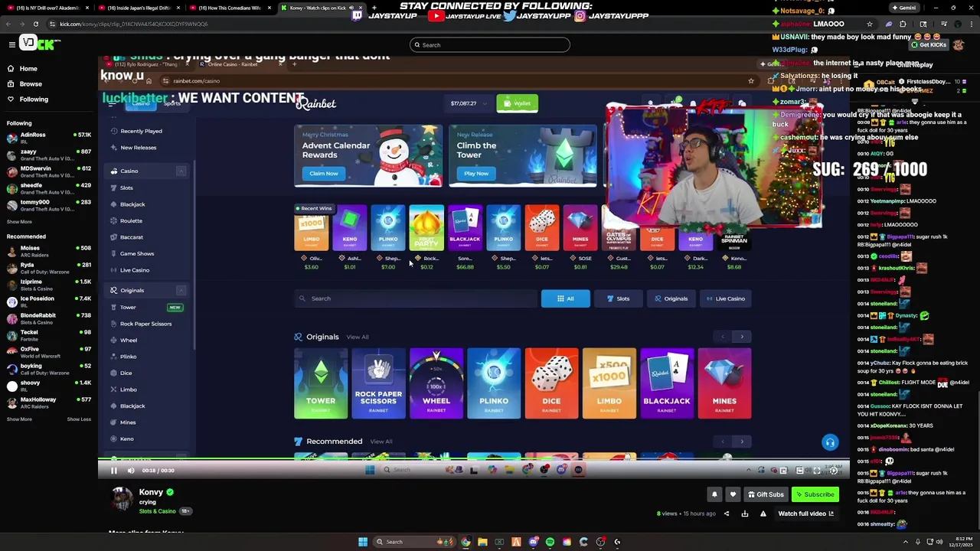Screen dimensions: 980x551
Task: Open shoovy recommended channel
Action: [x=49, y=386]
